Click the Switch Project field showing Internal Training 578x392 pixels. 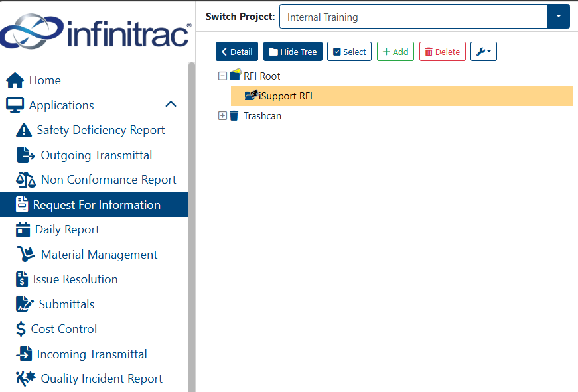click(x=413, y=17)
